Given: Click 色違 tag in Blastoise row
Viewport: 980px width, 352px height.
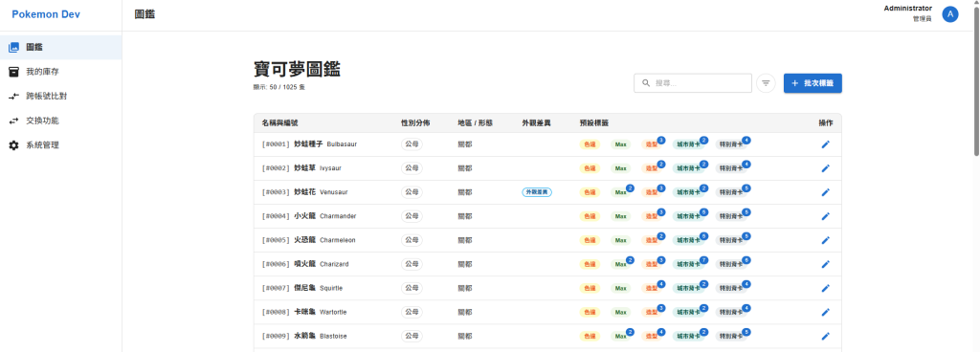Looking at the screenshot, I should tap(590, 337).
